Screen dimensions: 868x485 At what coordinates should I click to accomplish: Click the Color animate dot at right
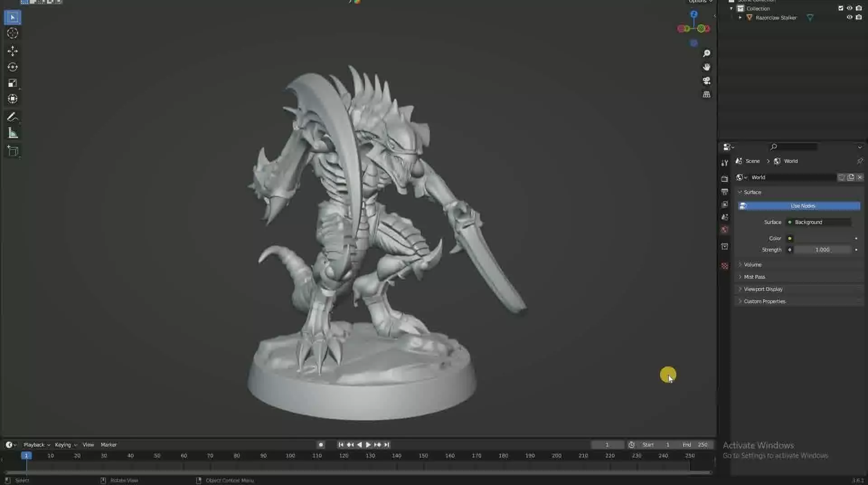coord(856,238)
